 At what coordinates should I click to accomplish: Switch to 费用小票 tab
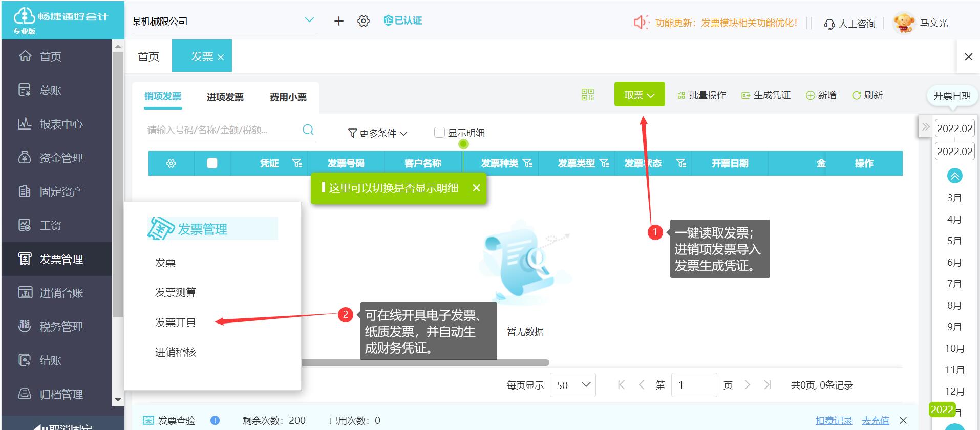click(288, 97)
